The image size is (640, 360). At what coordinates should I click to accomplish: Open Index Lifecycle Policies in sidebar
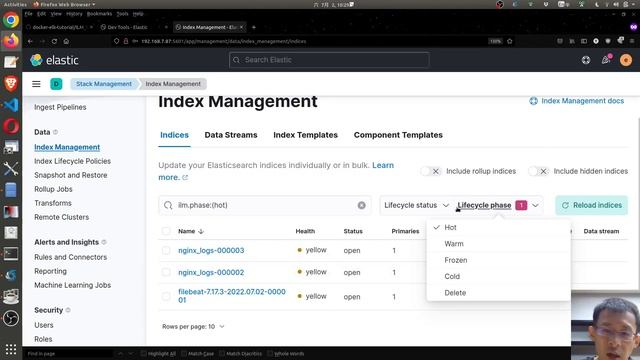pos(73,161)
